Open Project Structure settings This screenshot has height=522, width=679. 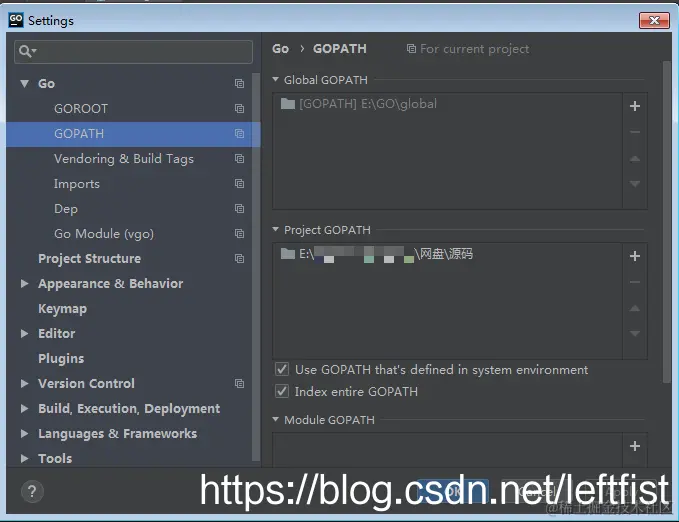[x=90, y=259]
